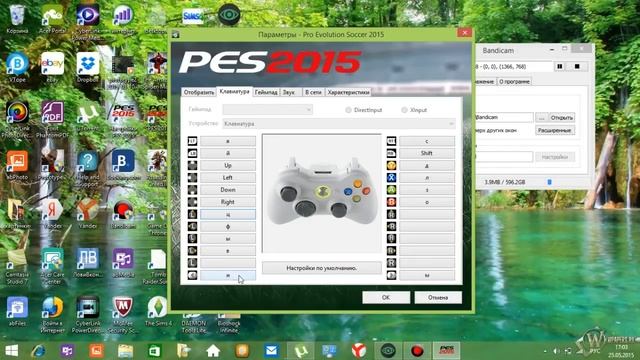Switch to the PES 2015 taskbar item
Screen dimensions: 640x360
point(446,351)
